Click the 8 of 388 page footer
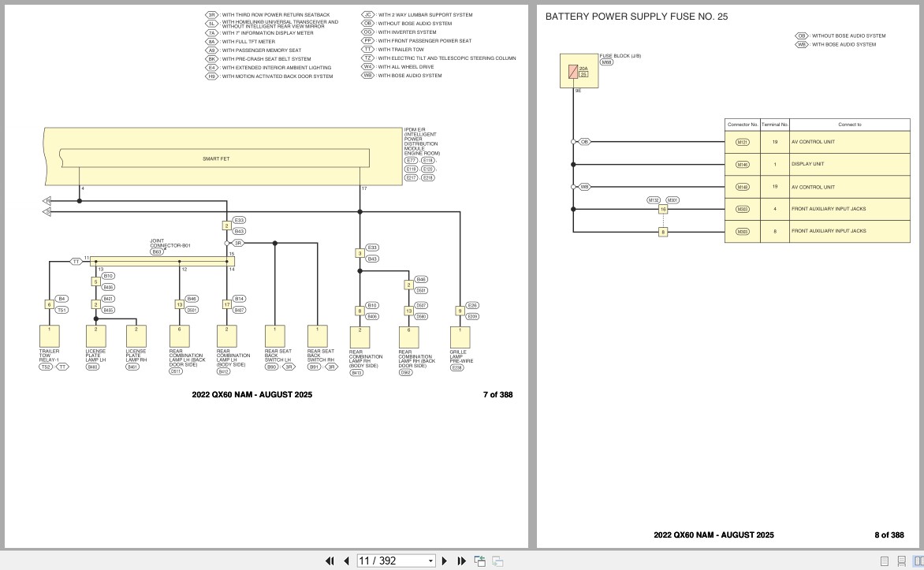 pos(889,535)
